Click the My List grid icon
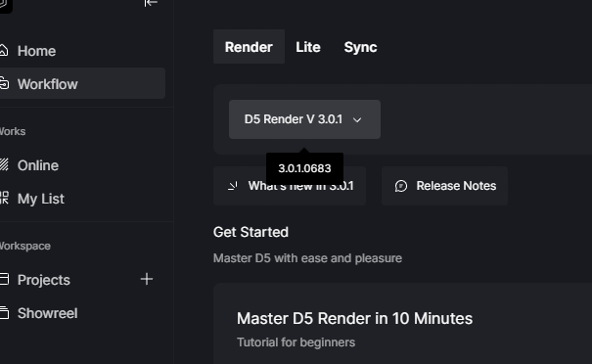592x364 pixels. (4, 198)
